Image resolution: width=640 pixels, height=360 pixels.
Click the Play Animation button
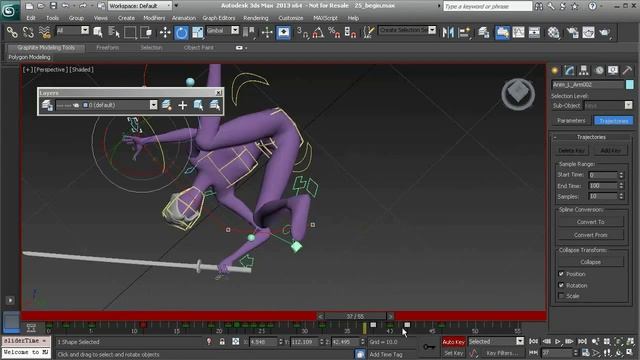pos(558,341)
